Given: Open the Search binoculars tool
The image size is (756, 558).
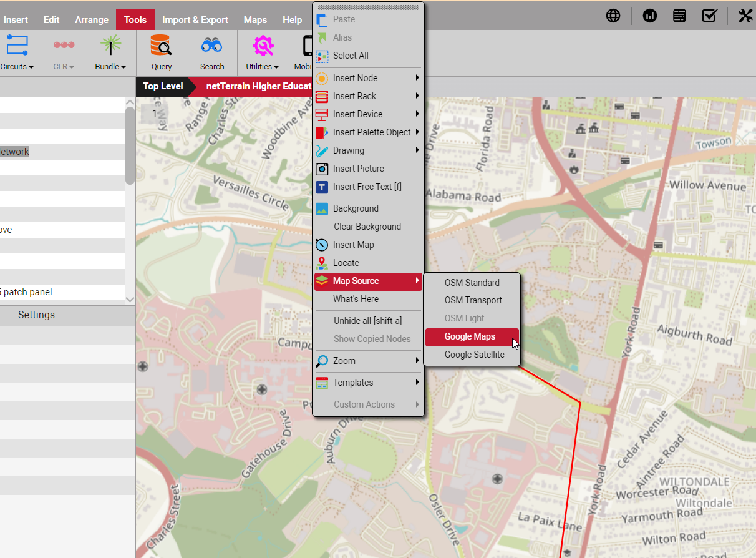Looking at the screenshot, I should pyautogui.click(x=212, y=52).
